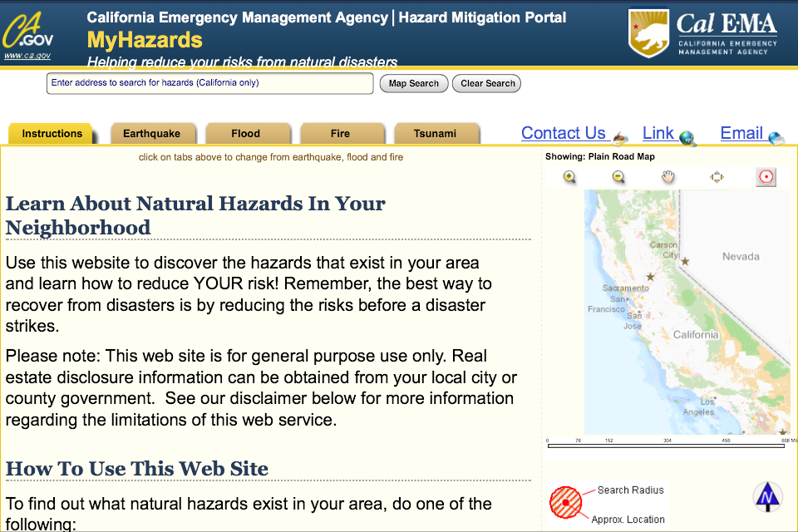Click the Map Search button
Screen dimensions: 798x532
[x=414, y=83]
